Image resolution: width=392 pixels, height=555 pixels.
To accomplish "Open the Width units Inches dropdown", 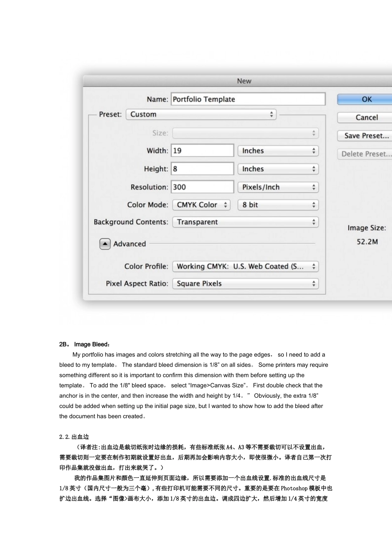I will 278,151.
